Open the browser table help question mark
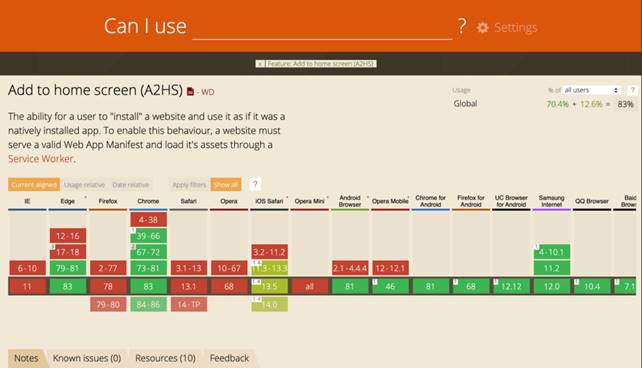This screenshot has width=642, height=368. pyautogui.click(x=255, y=185)
